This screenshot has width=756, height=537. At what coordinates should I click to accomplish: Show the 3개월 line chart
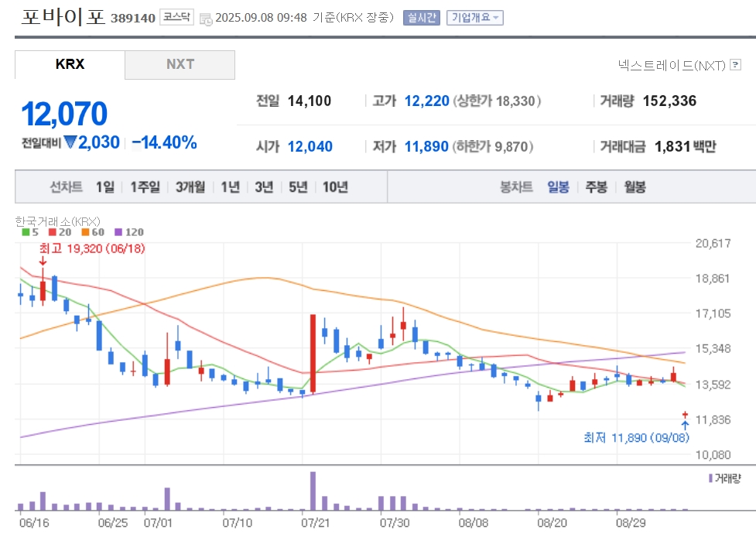click(190, 187)
